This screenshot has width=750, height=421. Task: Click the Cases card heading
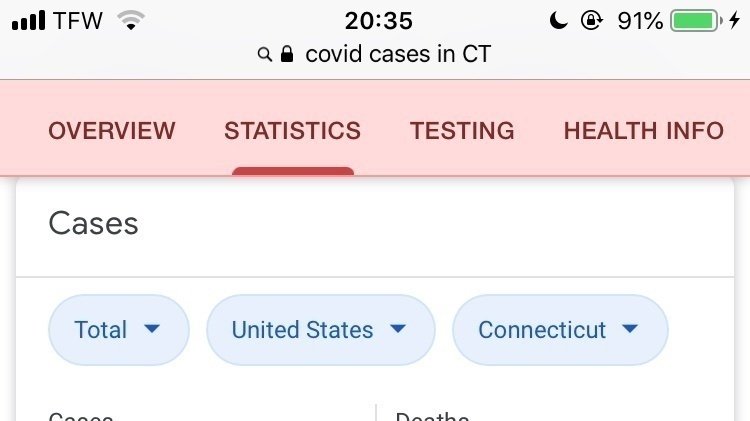tap(93, 223)
